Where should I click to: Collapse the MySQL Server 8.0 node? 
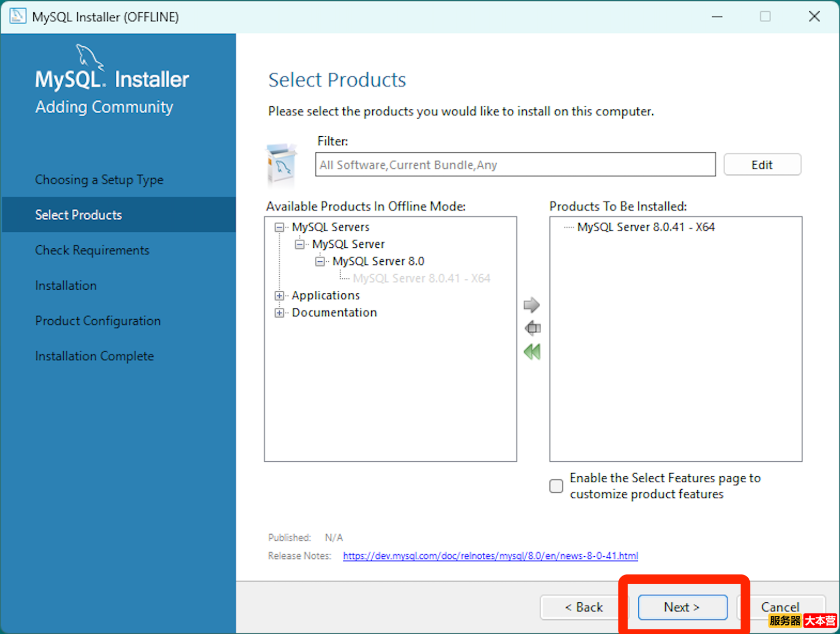(320, 262)
